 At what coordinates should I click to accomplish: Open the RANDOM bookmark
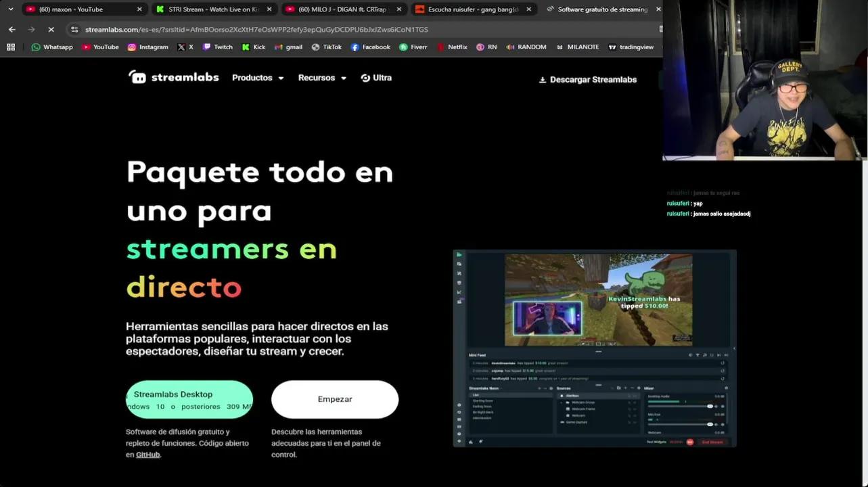click(526, 47)
